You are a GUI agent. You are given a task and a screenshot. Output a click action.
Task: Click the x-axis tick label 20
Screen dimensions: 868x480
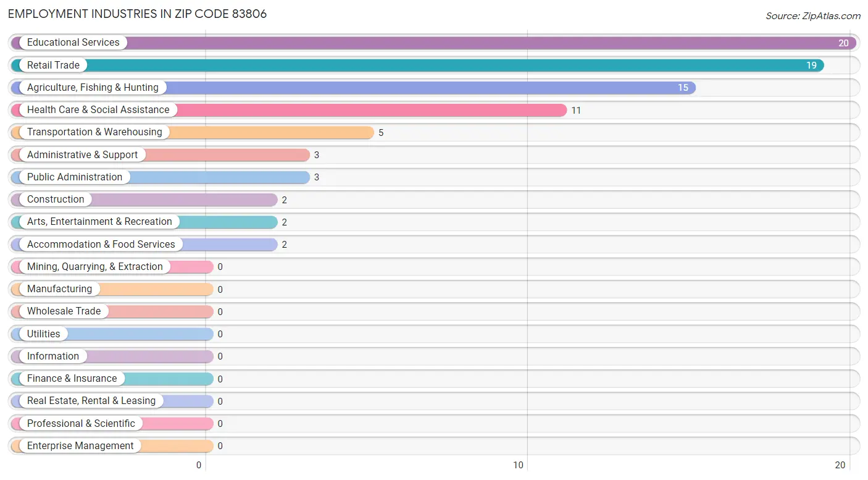(x=840, y=465)
